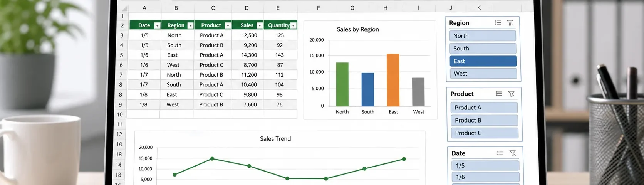Select the last data point on trend line
This screenshot has height=185, width=644.
click(x=404, y=159)
